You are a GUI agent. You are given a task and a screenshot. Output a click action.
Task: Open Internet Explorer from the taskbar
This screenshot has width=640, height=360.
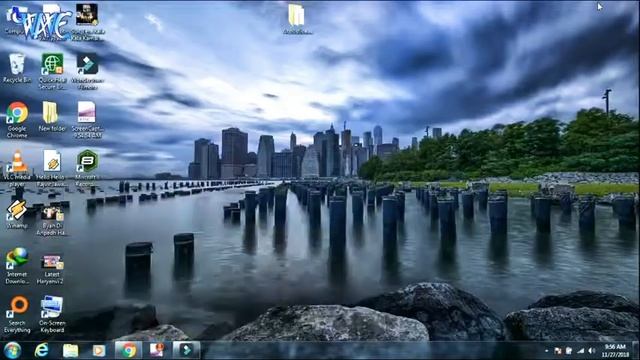click(x=41, y=350)
